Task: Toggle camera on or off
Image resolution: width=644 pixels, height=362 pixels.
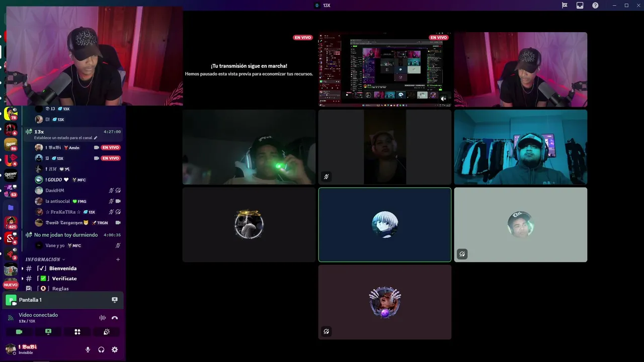Action: pos(19,332)
